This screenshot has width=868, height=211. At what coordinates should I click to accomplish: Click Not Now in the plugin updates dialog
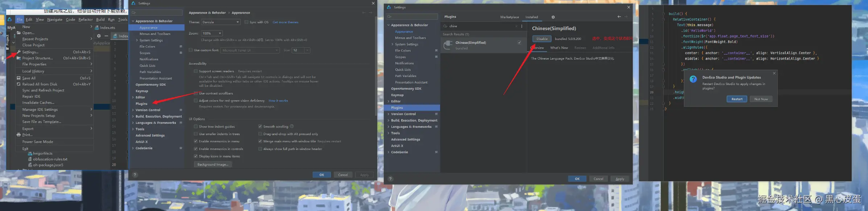(761, 99)
